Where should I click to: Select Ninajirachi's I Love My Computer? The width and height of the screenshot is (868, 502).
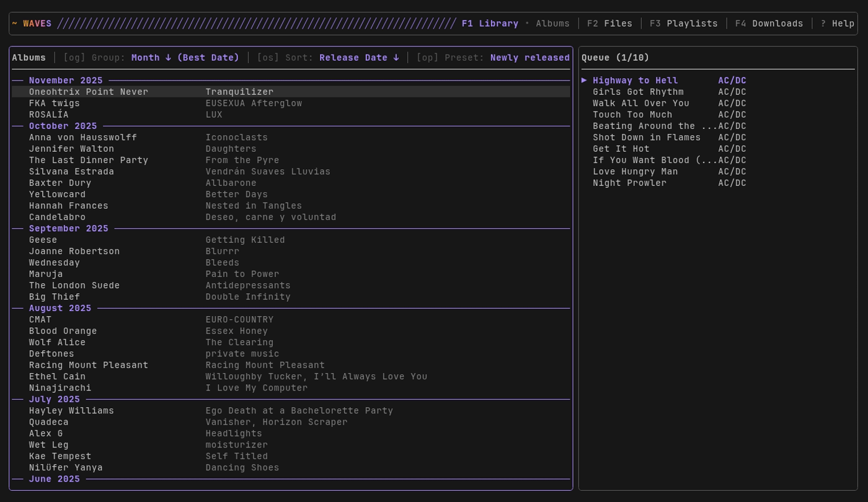(x=291, y=388)
